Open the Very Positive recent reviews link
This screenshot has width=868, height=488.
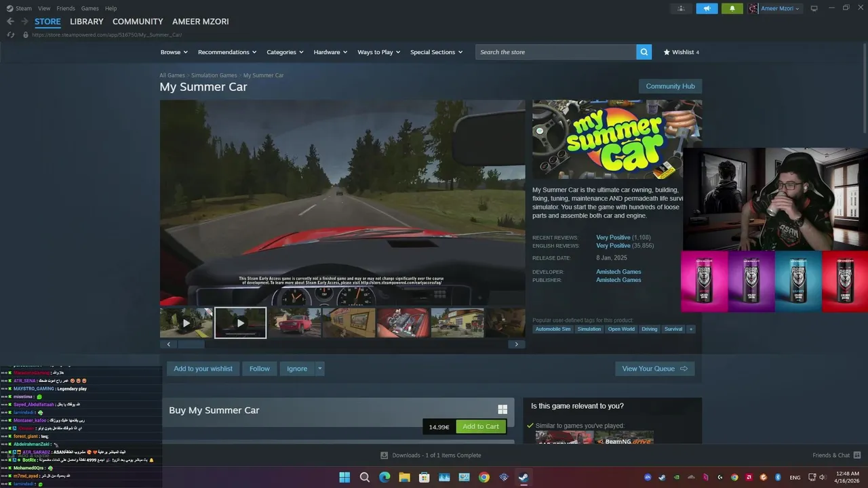click(613, 238)
